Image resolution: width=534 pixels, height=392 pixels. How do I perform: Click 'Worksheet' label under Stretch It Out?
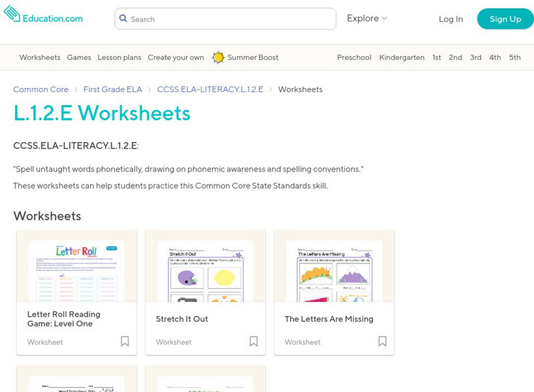(174, 342)
